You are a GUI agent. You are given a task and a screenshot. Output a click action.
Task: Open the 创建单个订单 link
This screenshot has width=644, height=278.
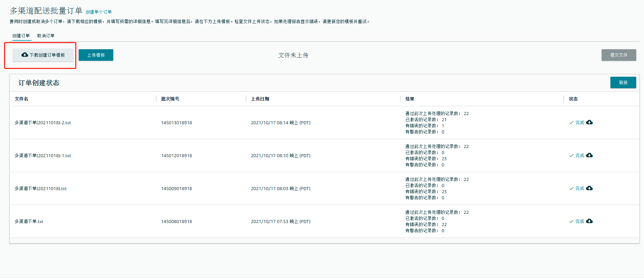[99, 12]
